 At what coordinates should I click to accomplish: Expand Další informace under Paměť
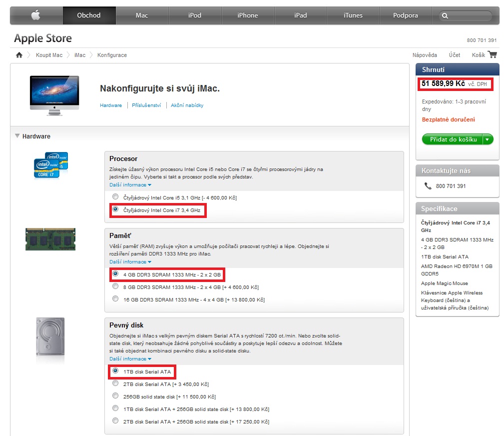tap(130, 262)
